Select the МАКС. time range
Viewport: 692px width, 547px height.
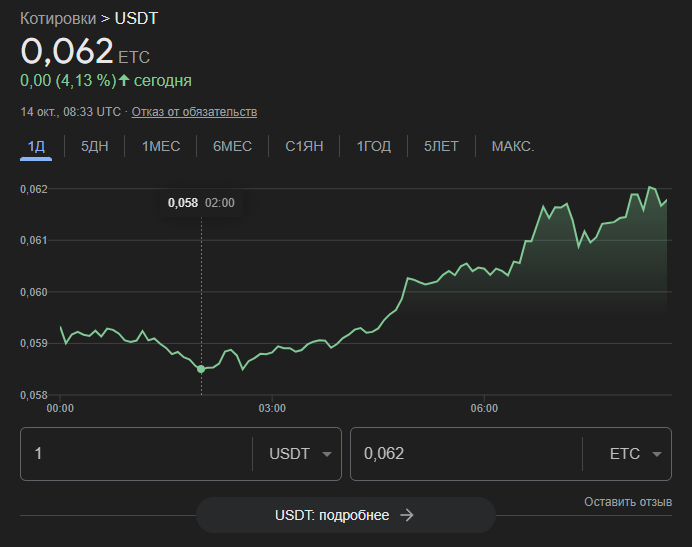click(x=513, y=146)
